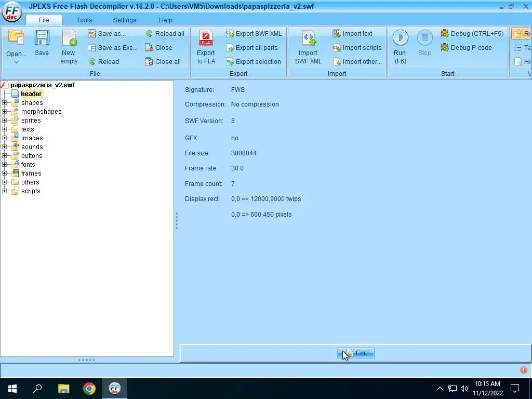Image resolution: width=532 pixels, height=399 pixels.
Task: Select the sounds folder label
Action: pyautogui.click(x=32, y=147)
